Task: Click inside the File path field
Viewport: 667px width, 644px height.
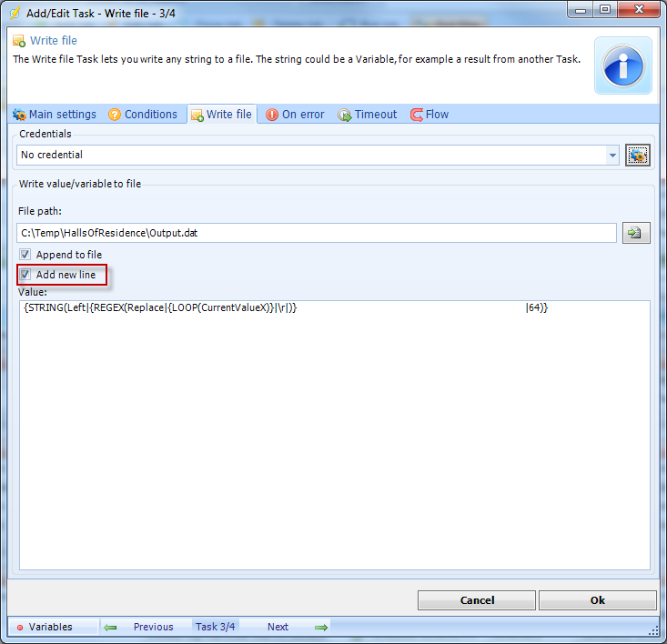Action: (x=316, y=233)
